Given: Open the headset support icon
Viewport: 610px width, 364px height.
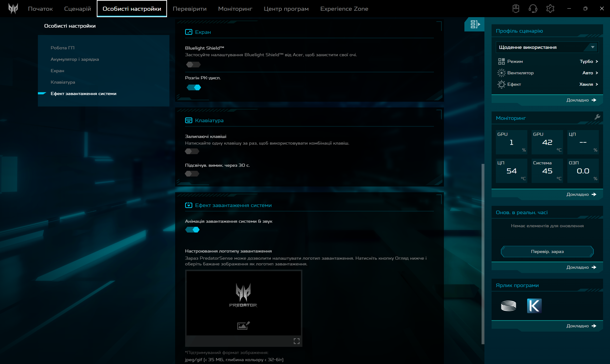Looking at the screenshot, I should [533, 9].
